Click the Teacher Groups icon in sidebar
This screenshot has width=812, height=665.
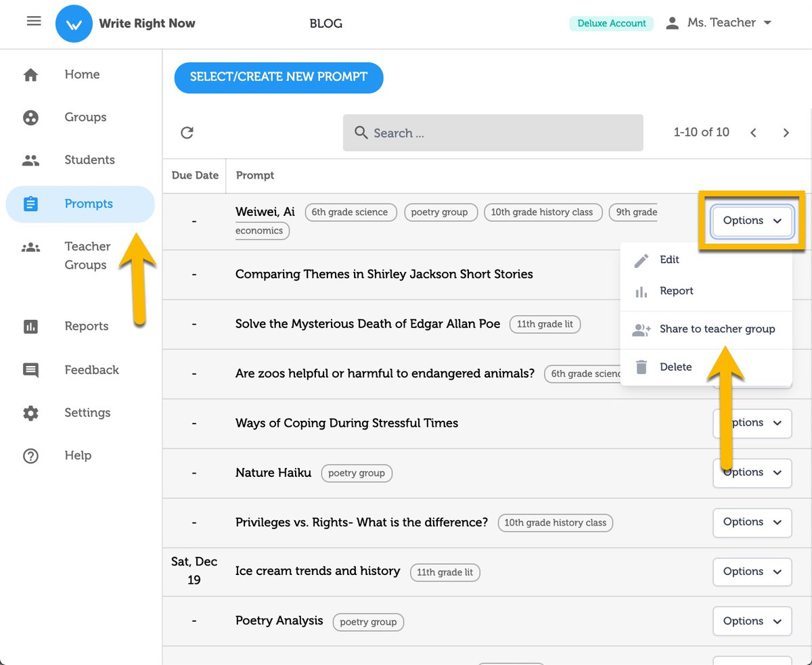click(x=30, y=247)
